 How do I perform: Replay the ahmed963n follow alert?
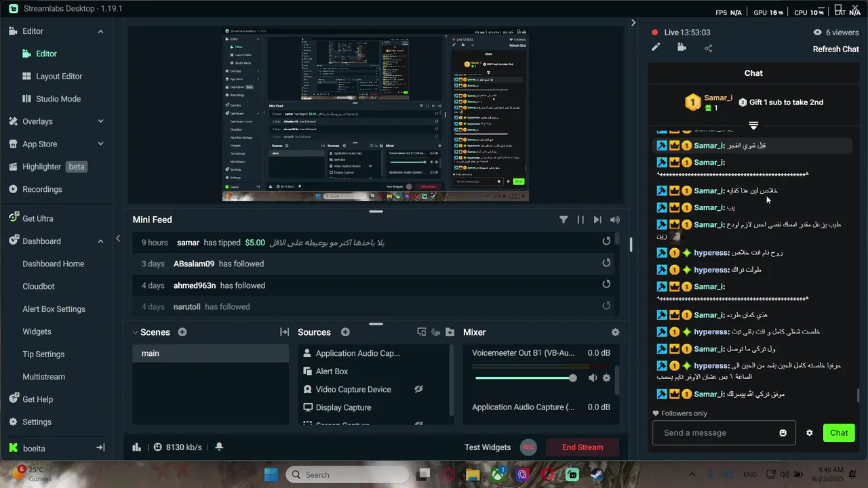point(606,285)
